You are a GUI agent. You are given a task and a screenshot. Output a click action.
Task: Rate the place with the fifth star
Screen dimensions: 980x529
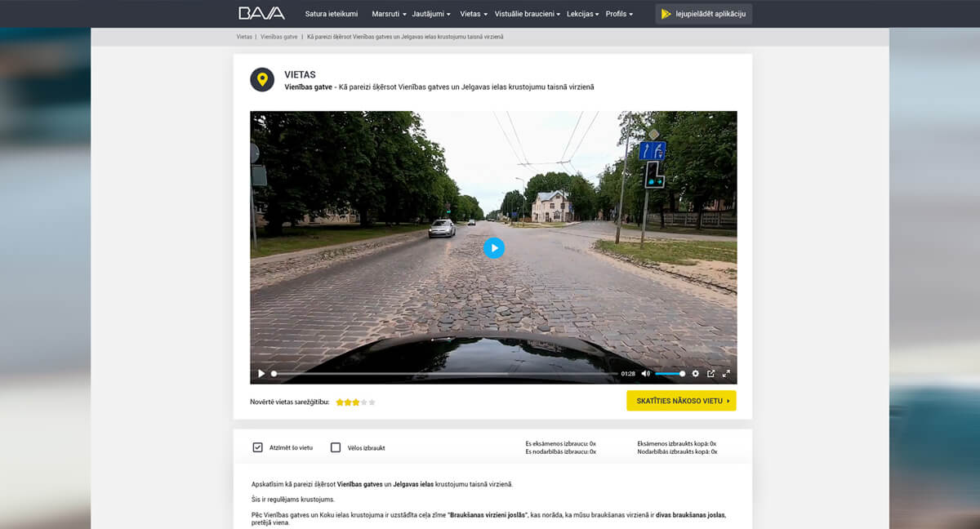373,402
